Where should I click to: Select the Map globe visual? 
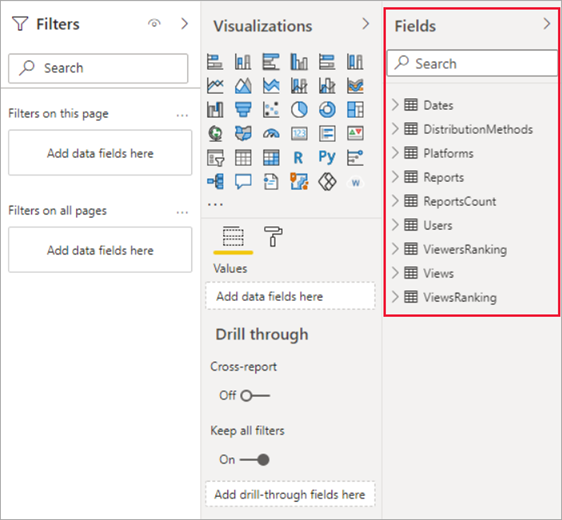pyautogui.click(x=215, y=134)
